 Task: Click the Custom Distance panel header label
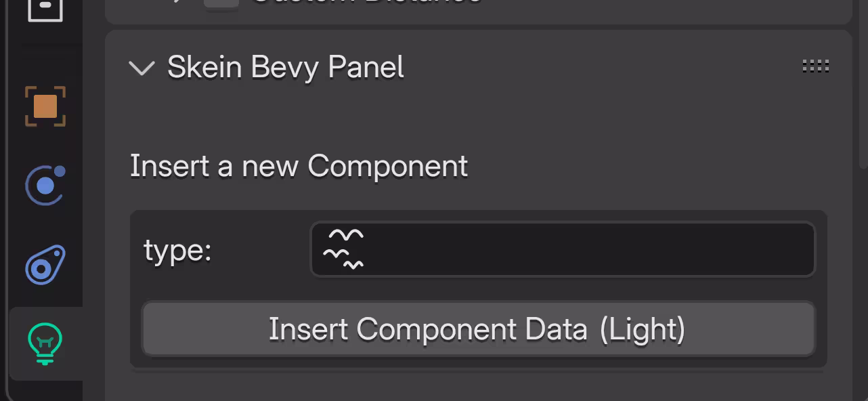point(366,2)
